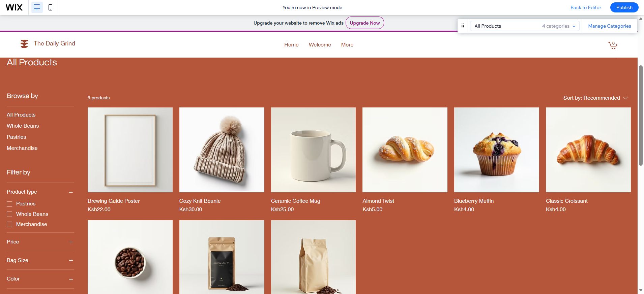This screenshot has height=294, width=644.
Task: Click the Brewing Guide Poster title
Action: point(114,201)
